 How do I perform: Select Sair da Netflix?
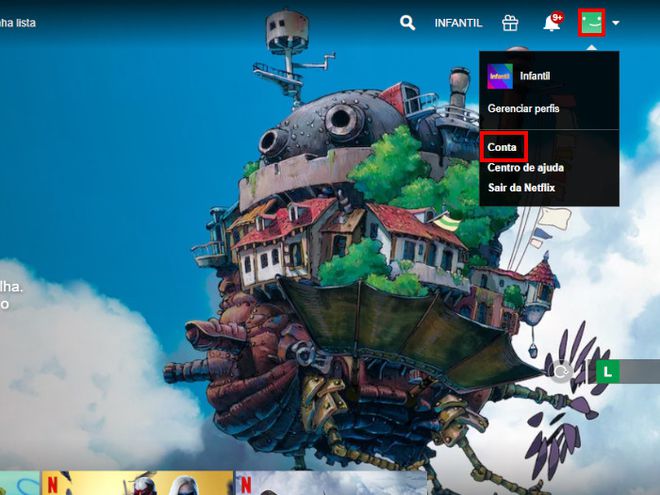521,187
